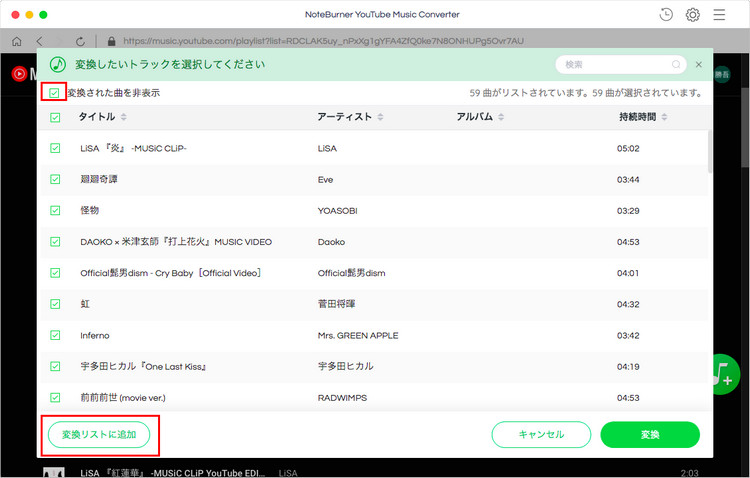Close the track selection dialog
This screenshot has height=478, width=750.
coord(699,65)
